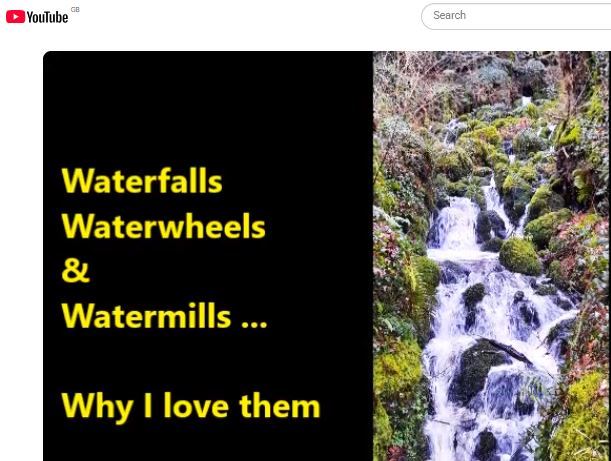Click the black area above 'Waterfalls' text
This screenshot has width=611, height=461.
(208, 109)
